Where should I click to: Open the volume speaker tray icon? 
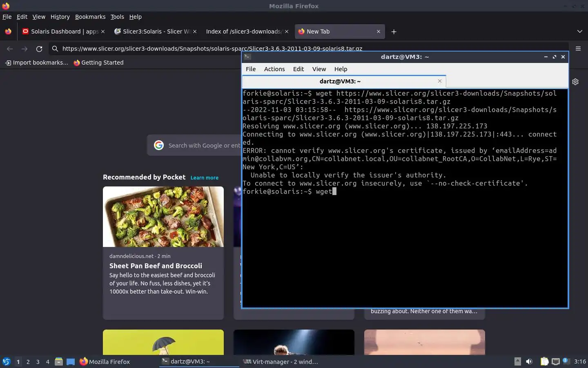529,361
